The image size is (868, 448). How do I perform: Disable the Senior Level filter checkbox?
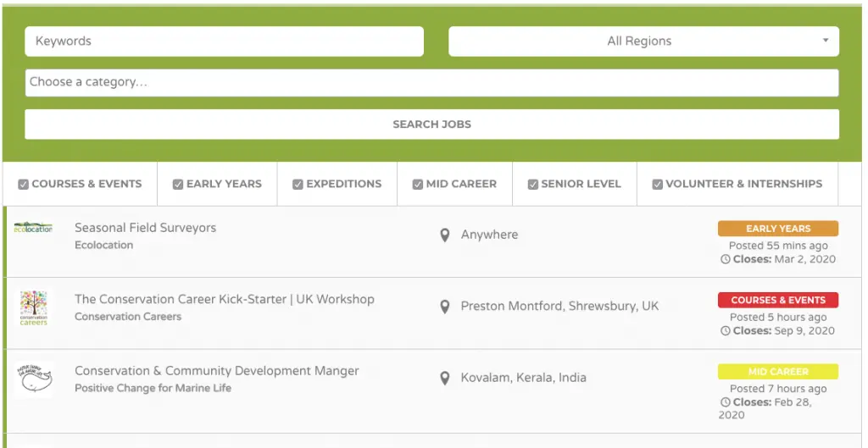click(x=533, y=184)
